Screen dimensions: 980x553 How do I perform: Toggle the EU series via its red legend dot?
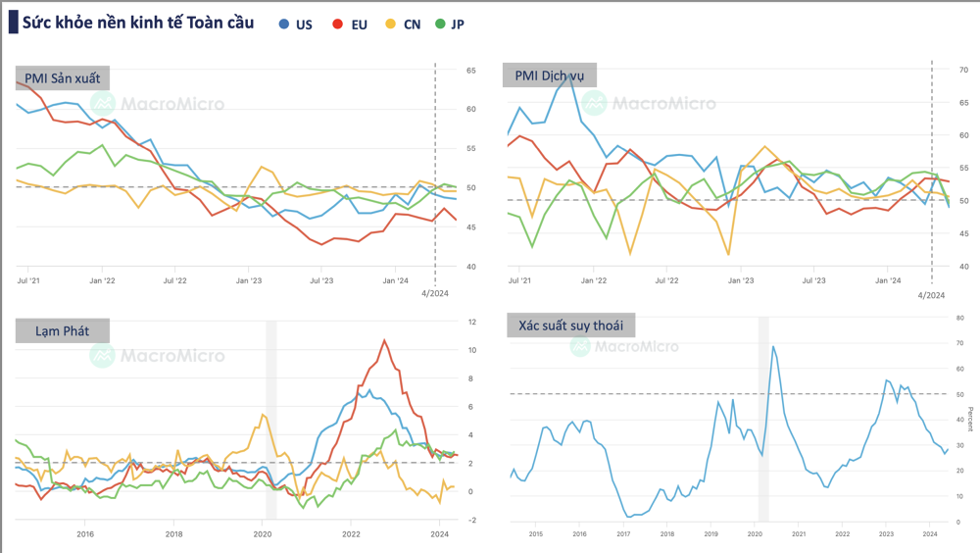tap(338, 24)
